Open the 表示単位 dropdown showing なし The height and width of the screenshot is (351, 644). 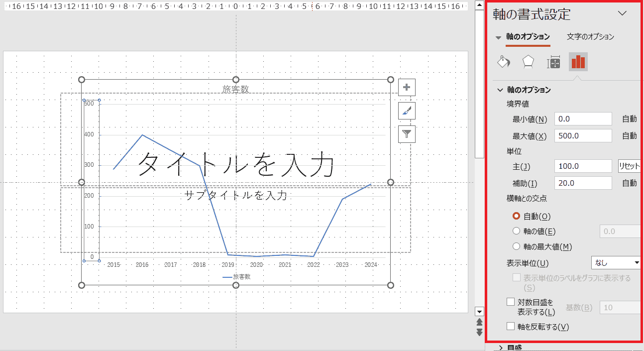[616, 263]
